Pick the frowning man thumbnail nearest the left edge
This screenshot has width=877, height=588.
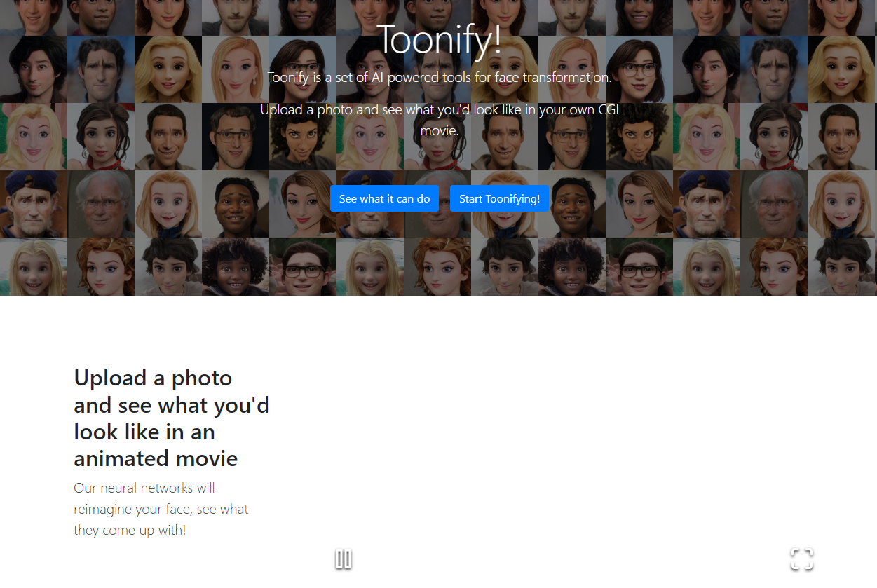(101, 69)
